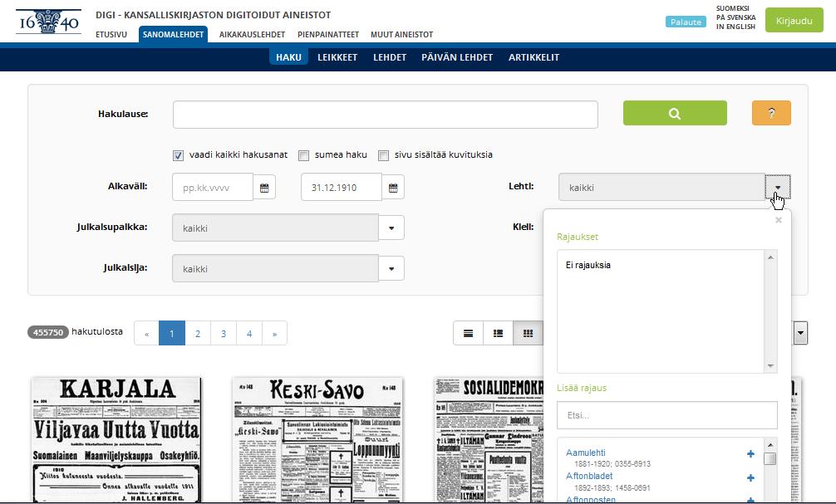Expand the Julkaisija dropdown arrow
The width and height of the screenshot is (836, 504).
pyautogui.click(x=391, y=268)
